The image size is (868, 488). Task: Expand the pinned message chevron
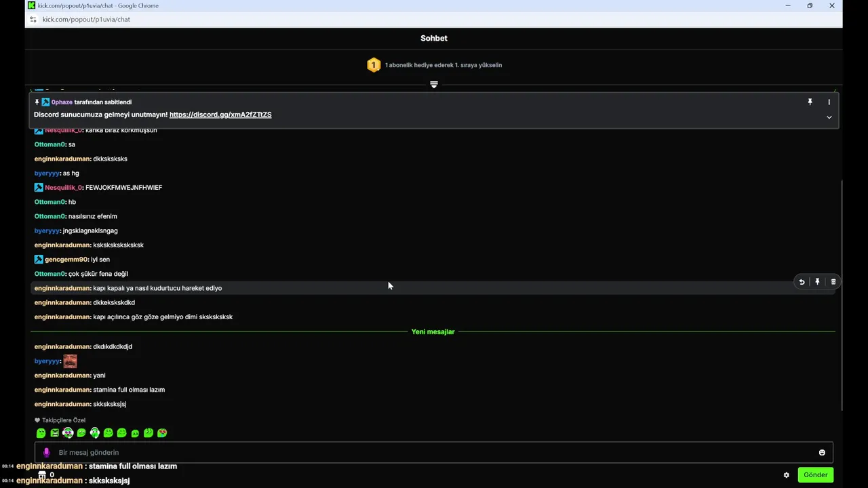click(829, 117)
